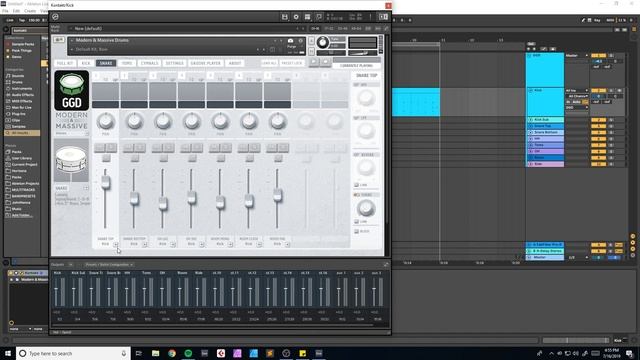
Task: Click the LOAD ALL button
Action: click(269, 63)
